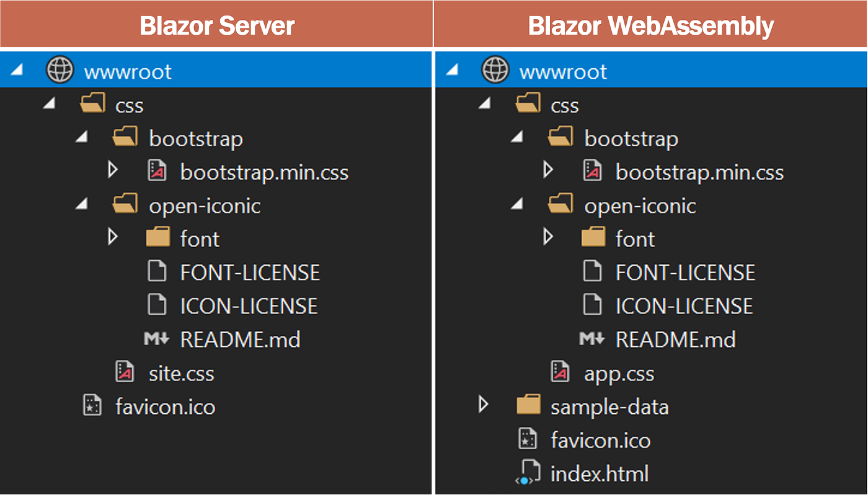Viewport: 868px width, 495px height.
Task: Select ICON-LICENSE in the WebAssembly tree
Action: 683,305
